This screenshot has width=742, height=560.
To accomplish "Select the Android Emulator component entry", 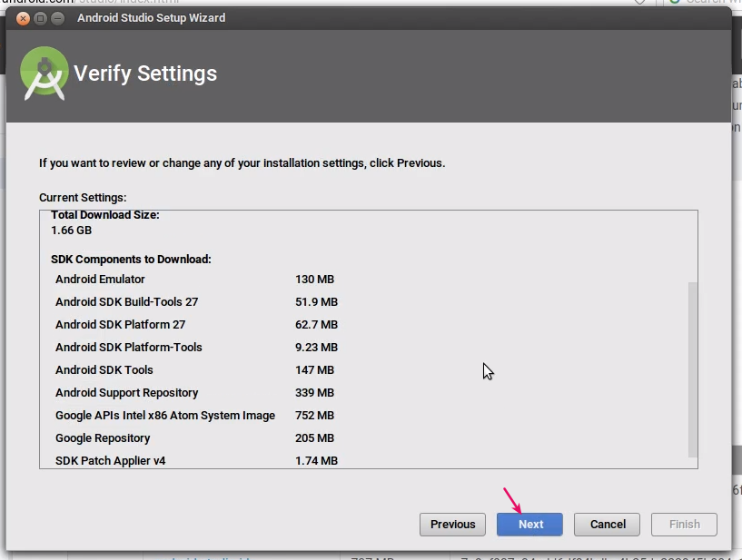I will (x=100, y=279).
